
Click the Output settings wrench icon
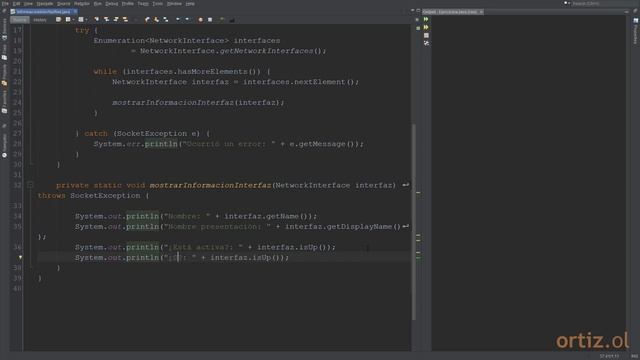[426, 43]
